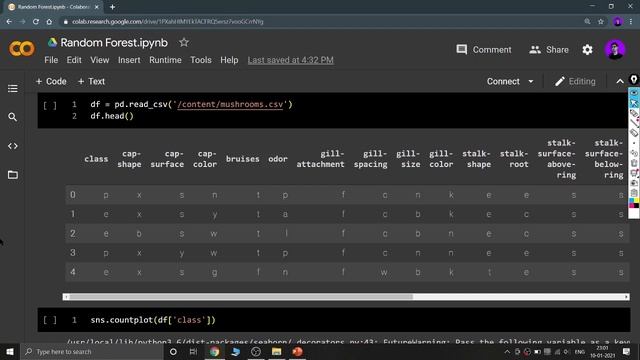Screen dimensions: 640x360
Task: Open the Help menu
Action: [229, 60]
